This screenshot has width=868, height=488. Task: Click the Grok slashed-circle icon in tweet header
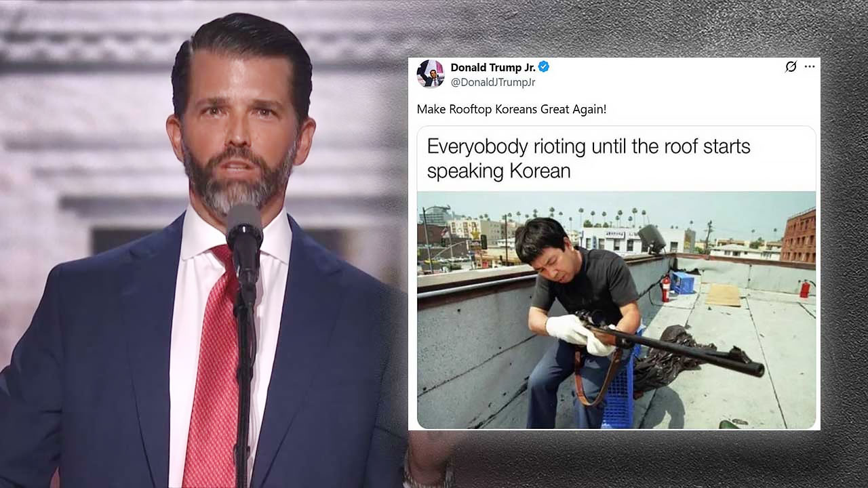click(x=791, y=66)
